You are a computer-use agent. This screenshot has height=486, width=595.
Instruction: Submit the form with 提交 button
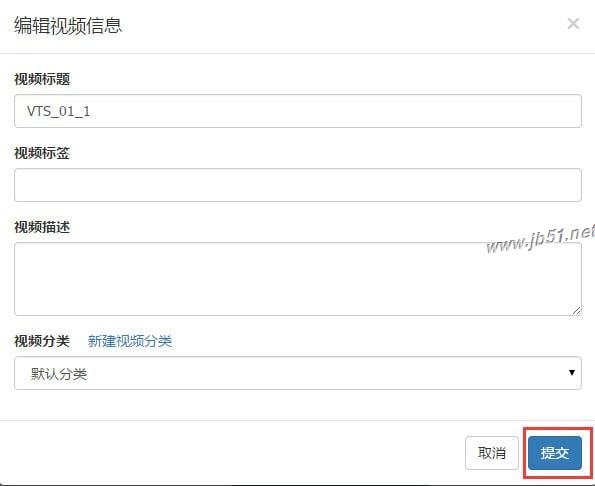pos(555,453)
